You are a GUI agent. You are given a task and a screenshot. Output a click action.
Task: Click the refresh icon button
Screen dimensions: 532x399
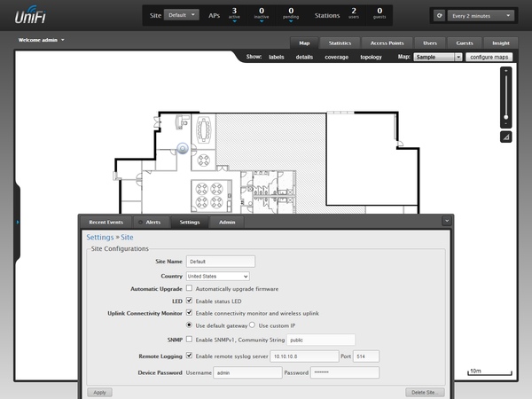pos(440,16)
